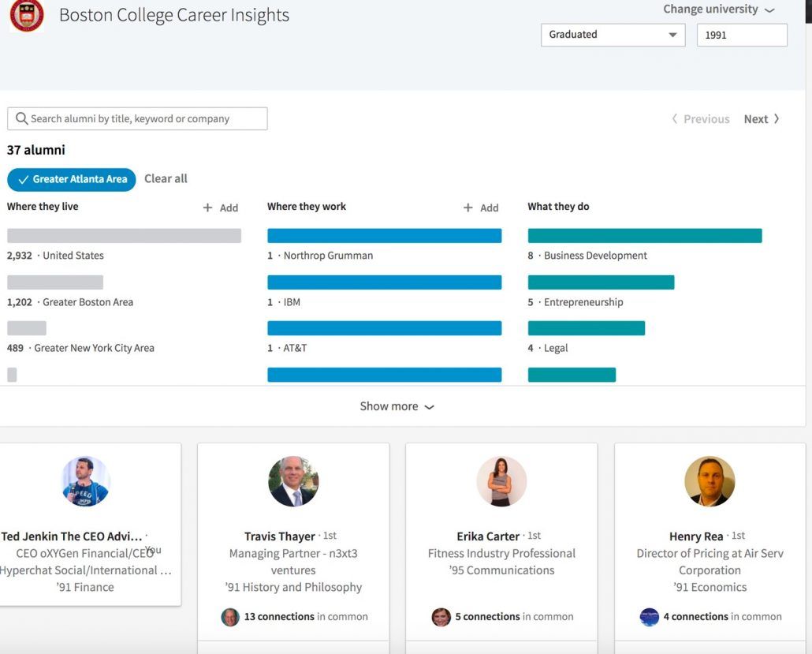The height and width of the screenshot is (654, 812).
Task: Click the '91 History and Philosophy text
Action: pos(293,587)
